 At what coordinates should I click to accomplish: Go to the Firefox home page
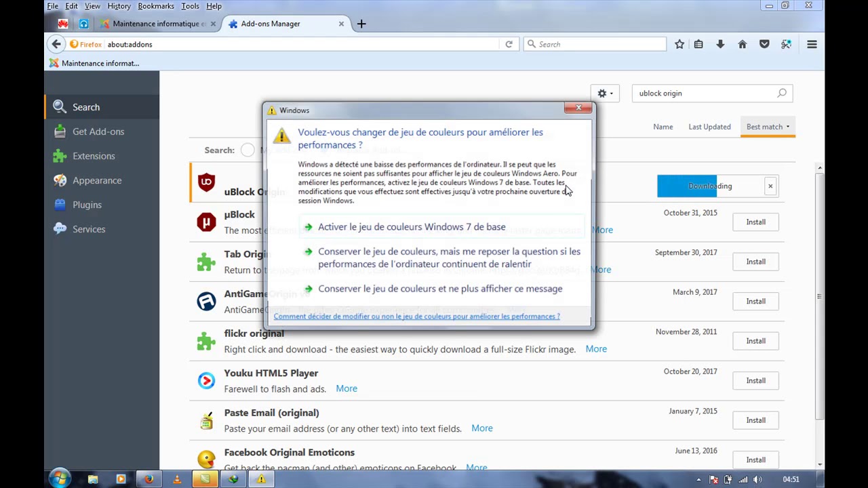[742, 44]
